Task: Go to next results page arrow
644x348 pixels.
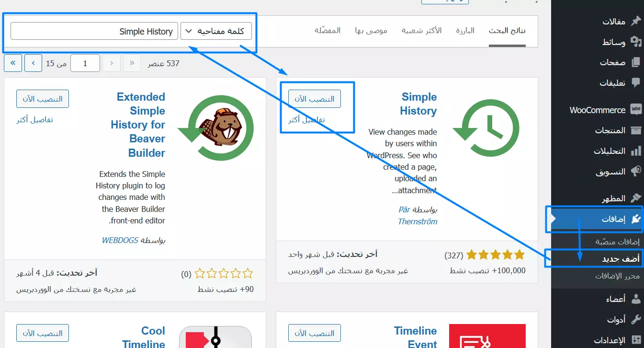Action: click(x=34, y=63)
